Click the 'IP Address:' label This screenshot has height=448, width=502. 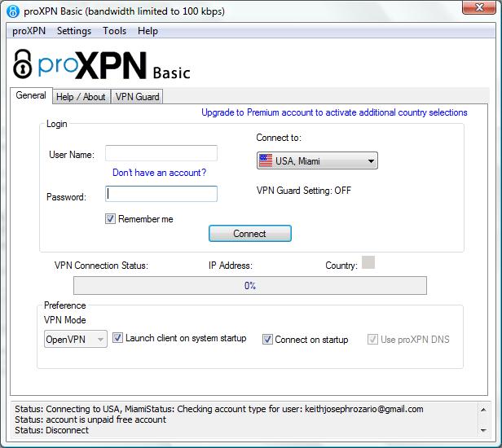[x=231, y=266]
